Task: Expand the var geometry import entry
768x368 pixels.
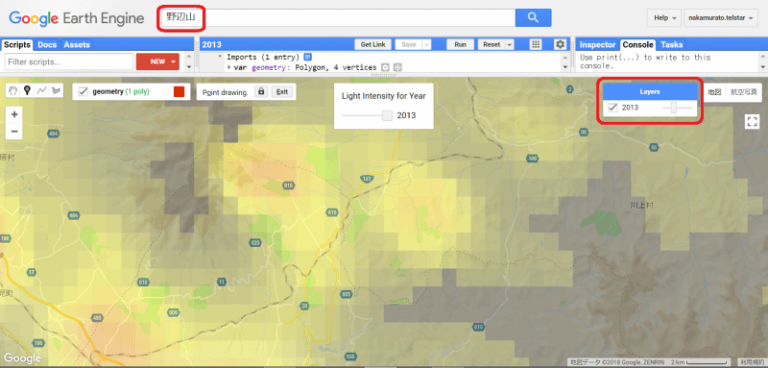Action: coord(229,67)
